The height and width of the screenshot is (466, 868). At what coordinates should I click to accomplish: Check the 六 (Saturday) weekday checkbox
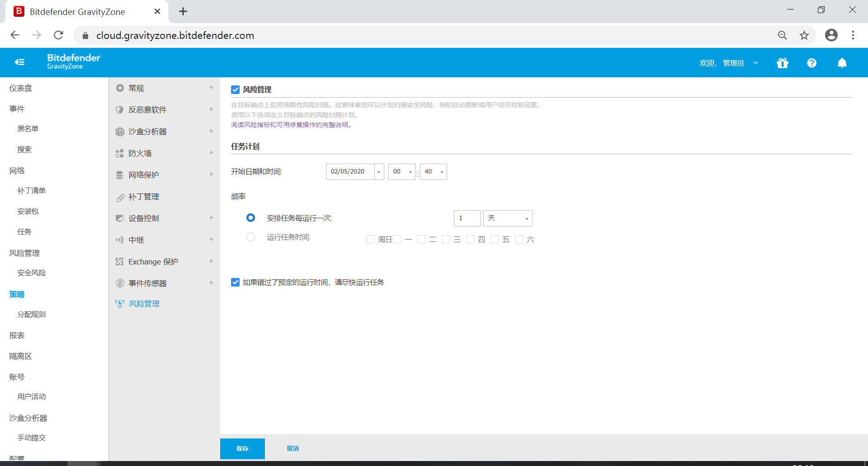[x=519, y=240]
